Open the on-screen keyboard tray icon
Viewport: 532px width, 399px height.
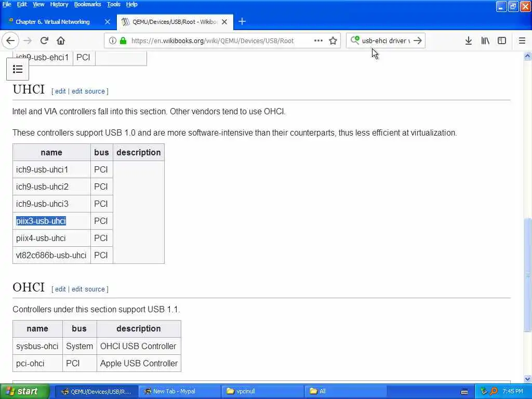pos(464,392)
